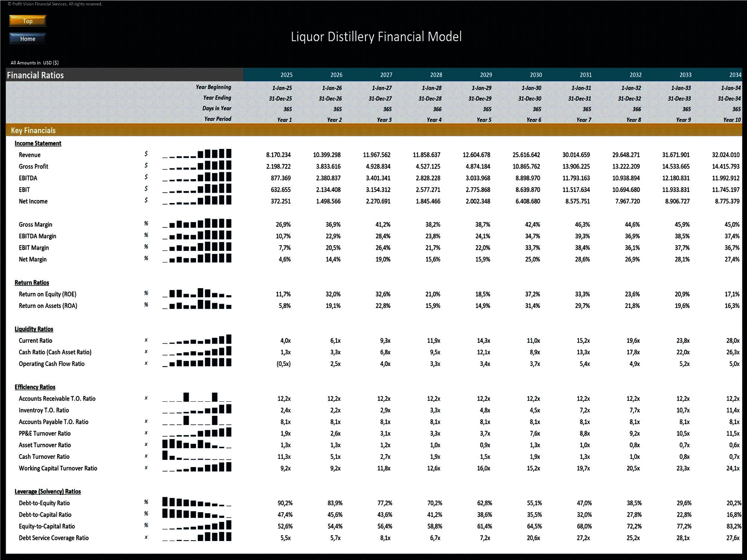Open the Leverage (Solvency) Ratios link
Image resolution: width=747 pixels, height=560 pixels.
48,492
